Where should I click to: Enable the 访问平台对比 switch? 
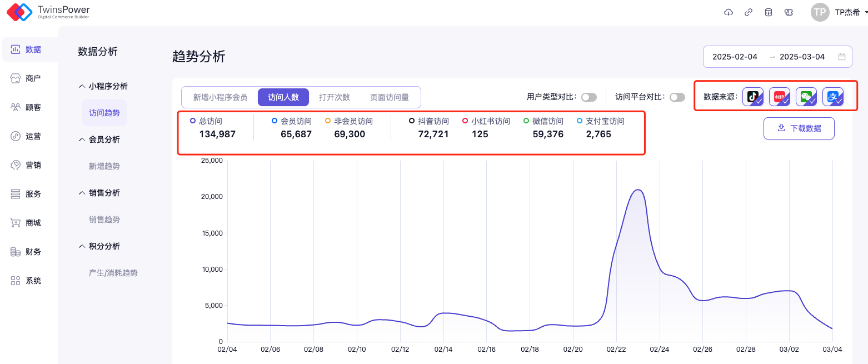677,97
